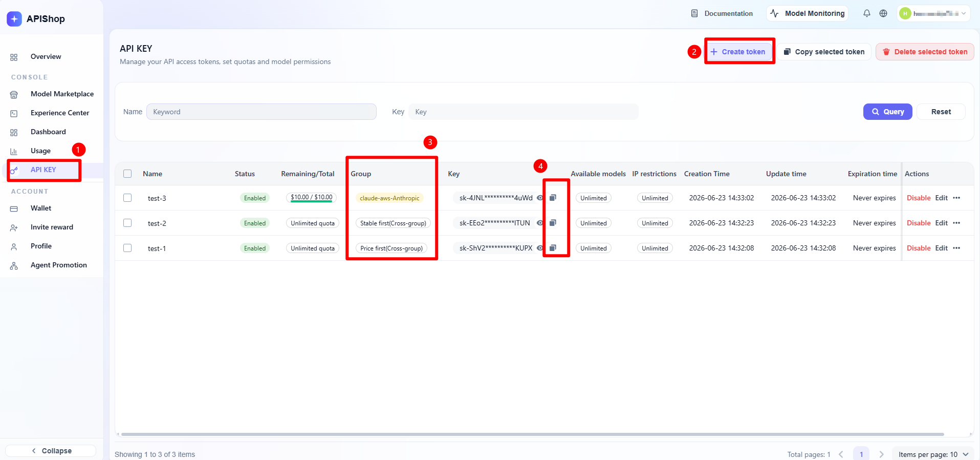980x460 pixels.
Task: Tick the select-all checkbox in table header
Action: point(127,174)
